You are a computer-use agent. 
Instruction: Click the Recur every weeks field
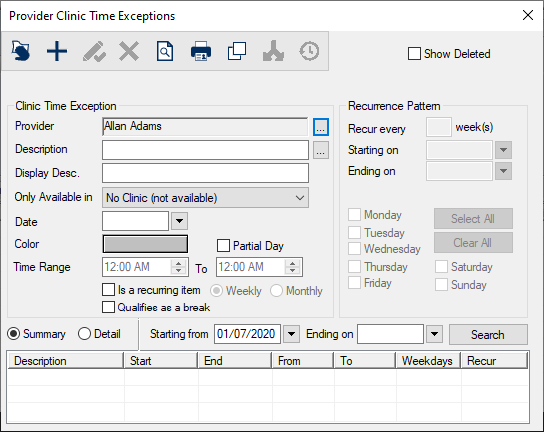pyautogui.click(x=439, y=127)
